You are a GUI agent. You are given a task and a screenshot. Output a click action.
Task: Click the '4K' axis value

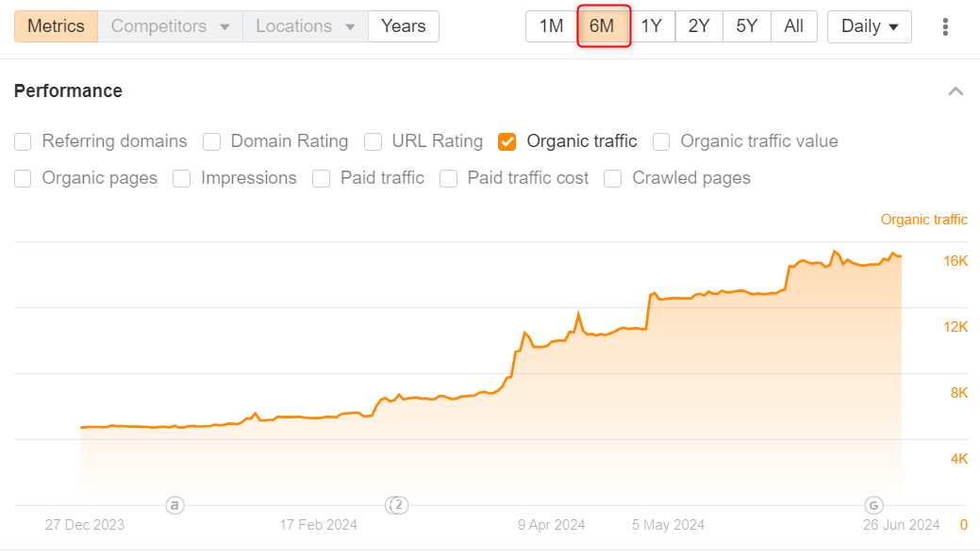[959, 459]
